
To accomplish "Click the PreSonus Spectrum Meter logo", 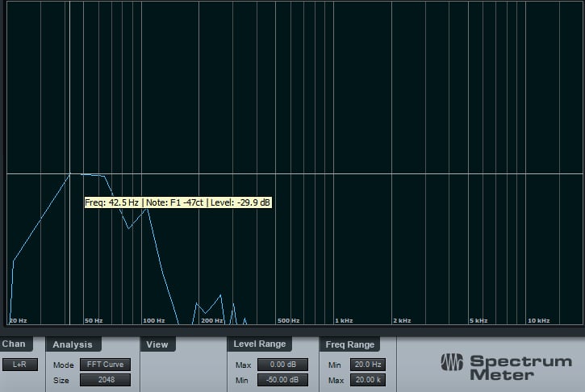I will coord(506,367).
